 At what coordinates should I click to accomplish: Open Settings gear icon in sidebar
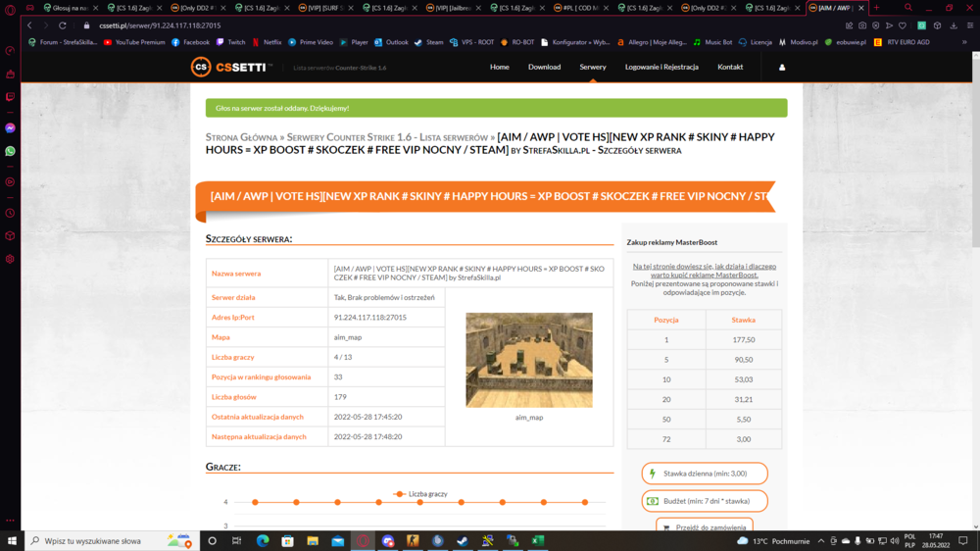pos(10,259)
